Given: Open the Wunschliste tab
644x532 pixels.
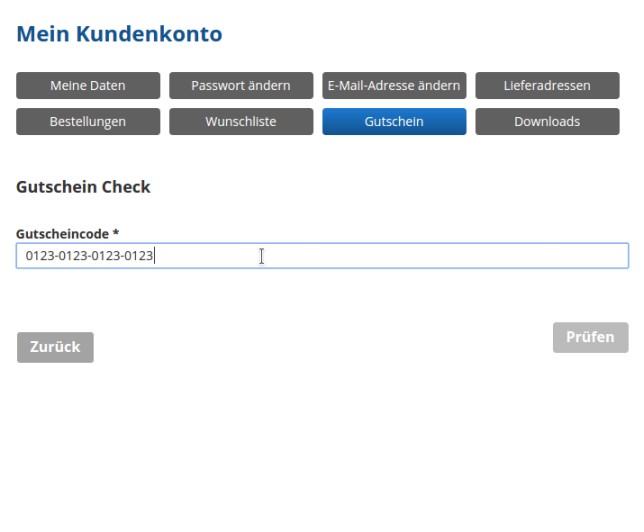Looking at the screenshot, I should (241, 122).
